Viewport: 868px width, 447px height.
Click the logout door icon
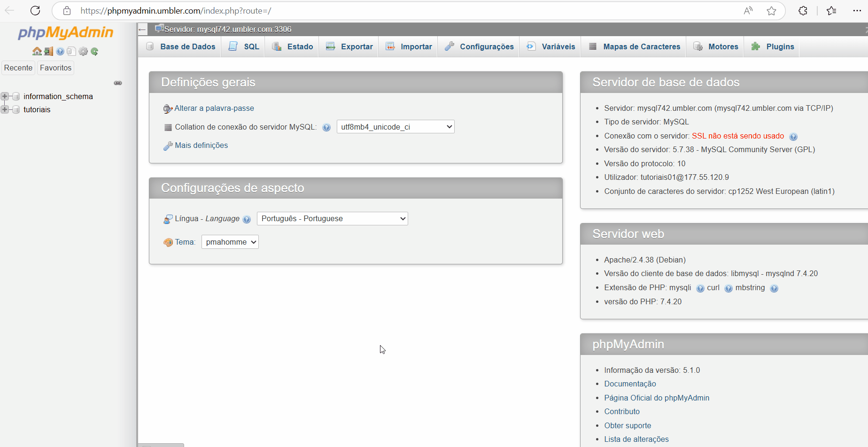48,51
